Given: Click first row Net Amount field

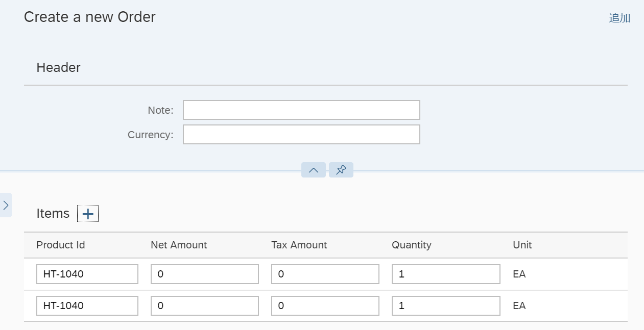Looking at the screenshot, I should (x=205, y=274).
